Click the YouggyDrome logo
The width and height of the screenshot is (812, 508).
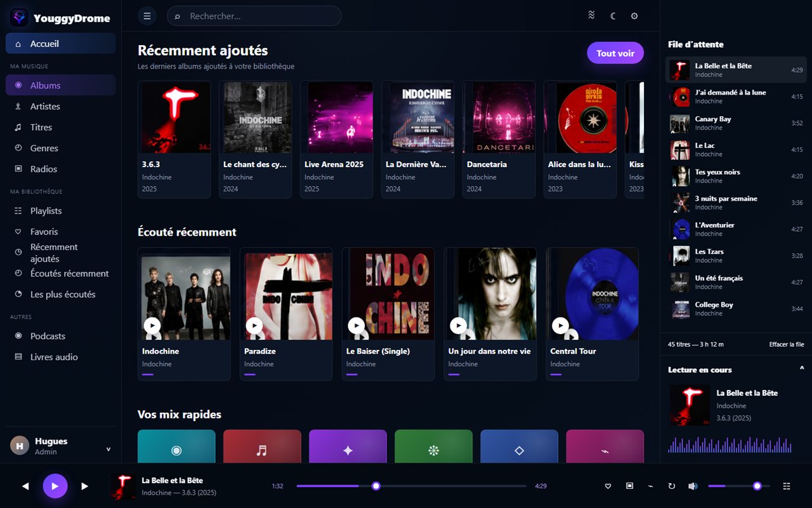[19, 18]
